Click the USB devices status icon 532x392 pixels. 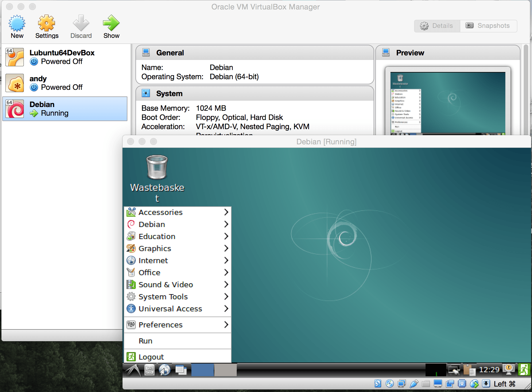[x=414, y=383]
